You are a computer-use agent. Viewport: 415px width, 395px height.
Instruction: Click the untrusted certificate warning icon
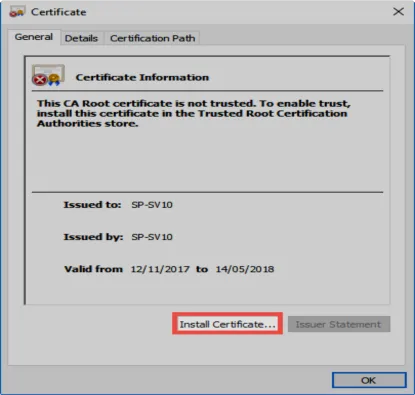(x=48, y=75)
